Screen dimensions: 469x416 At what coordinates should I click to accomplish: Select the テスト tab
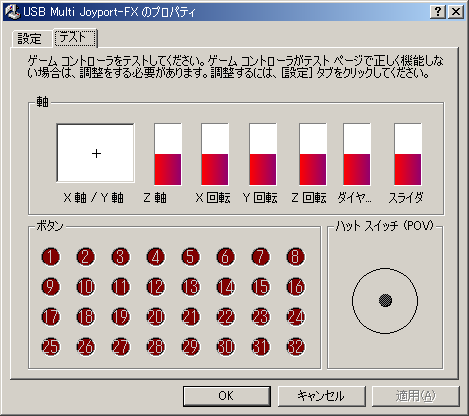click(x=75, y=37)
